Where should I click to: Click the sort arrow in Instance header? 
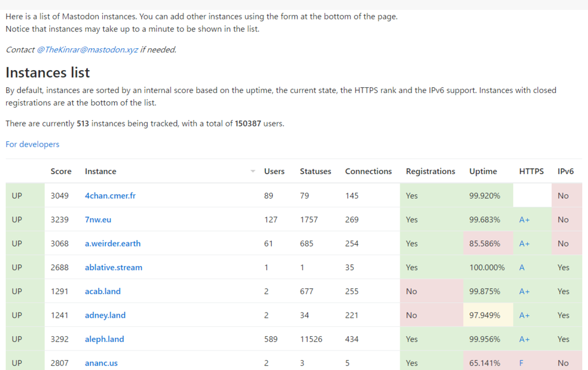pyautogui.click(x=253, y=171)
